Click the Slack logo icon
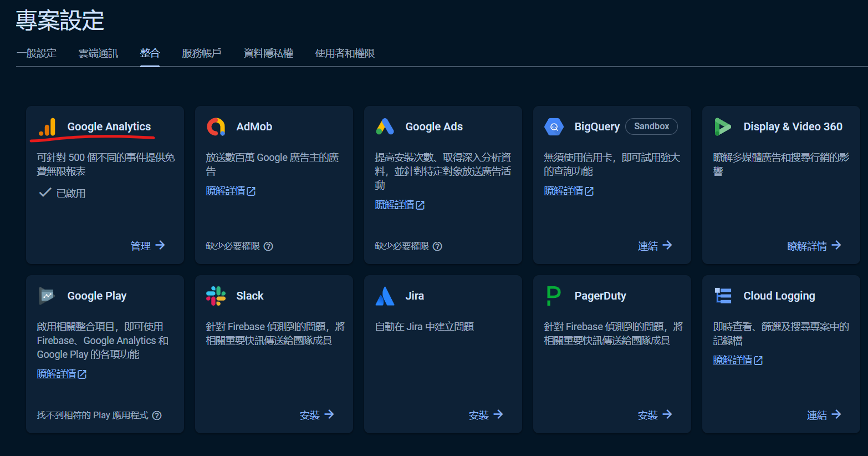The image size is (868, 456). tap(216, 296)
